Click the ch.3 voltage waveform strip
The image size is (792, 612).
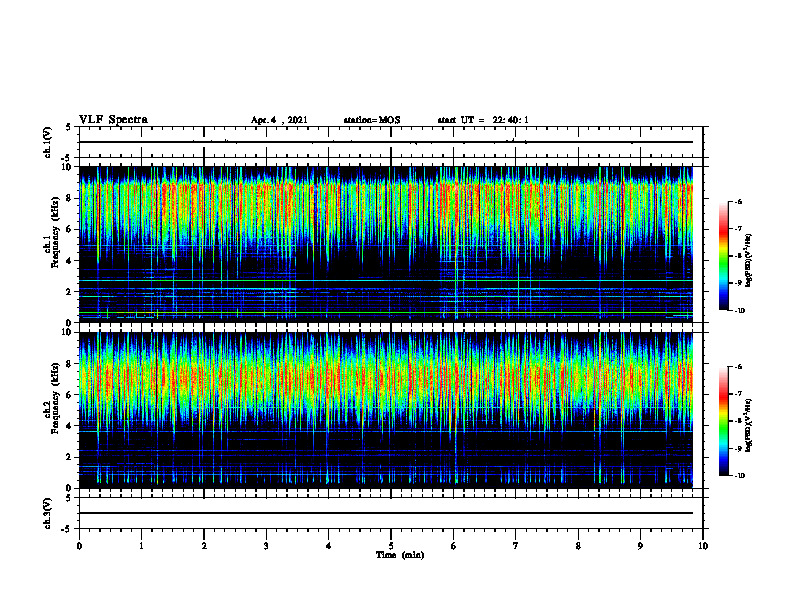point(391,513)
